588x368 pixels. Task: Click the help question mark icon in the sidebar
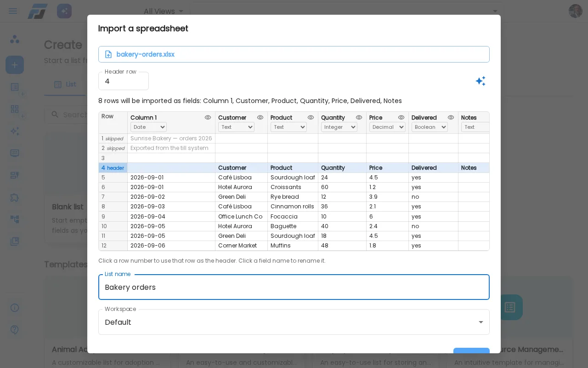(15, 330)
